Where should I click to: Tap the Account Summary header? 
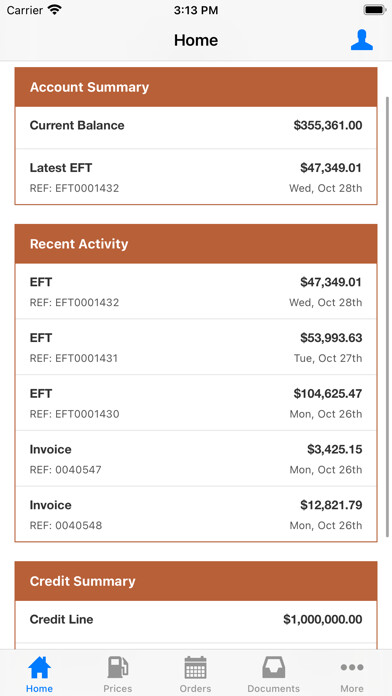pos(196,87)
